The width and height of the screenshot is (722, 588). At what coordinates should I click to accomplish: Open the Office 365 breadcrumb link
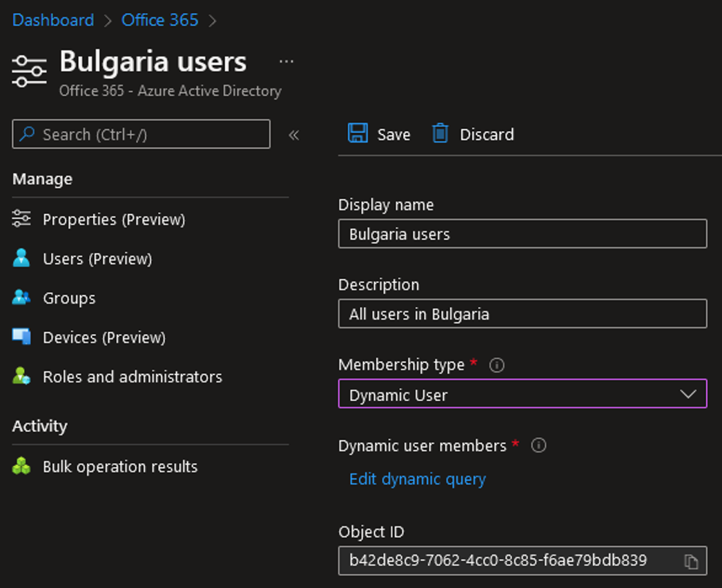pyautogui.click(x=159, y=20)
